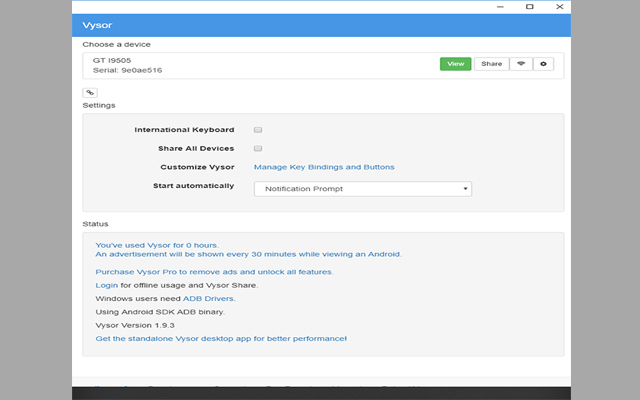Enable the International Keyboard checkbox
This screenshot has height=400, width=640.
[x=258, y=130]
